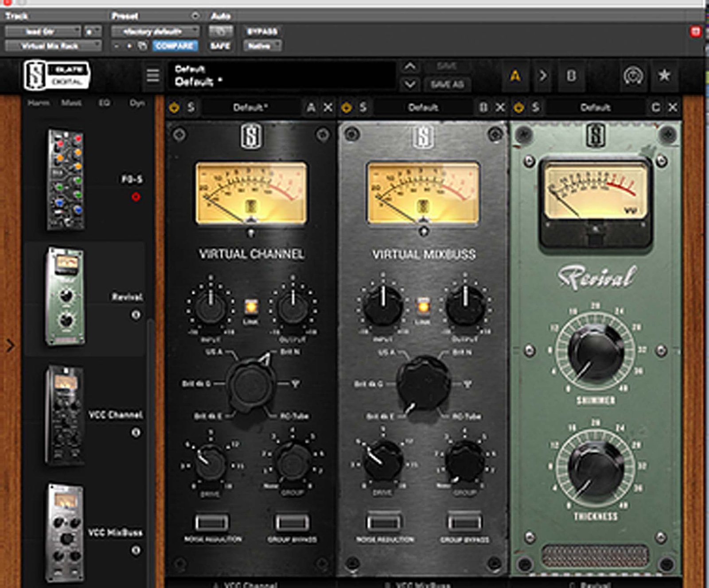Open the headphone monitoring icon

click(633, 76)
